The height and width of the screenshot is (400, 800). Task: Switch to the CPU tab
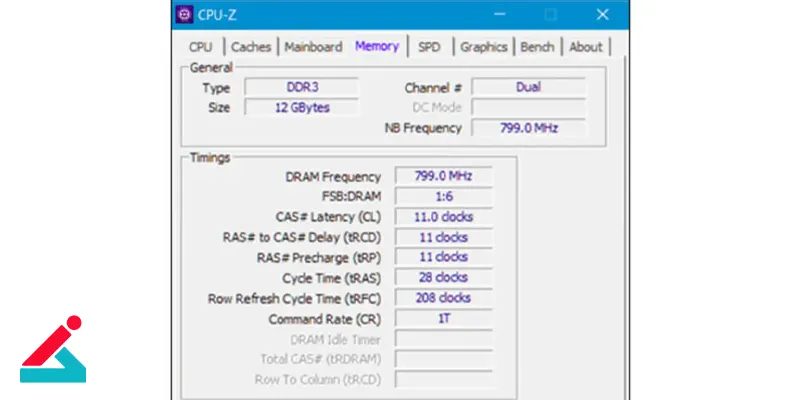(200, 47)
